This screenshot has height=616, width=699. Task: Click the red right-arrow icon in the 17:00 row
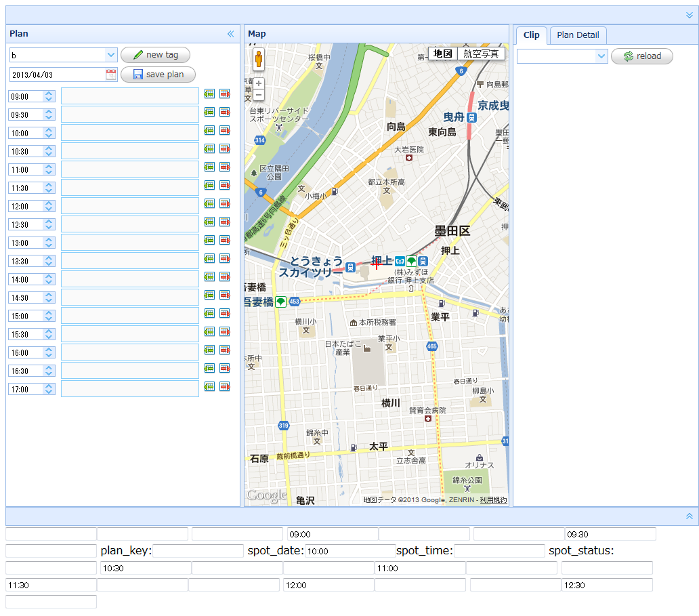pos(225,386)
